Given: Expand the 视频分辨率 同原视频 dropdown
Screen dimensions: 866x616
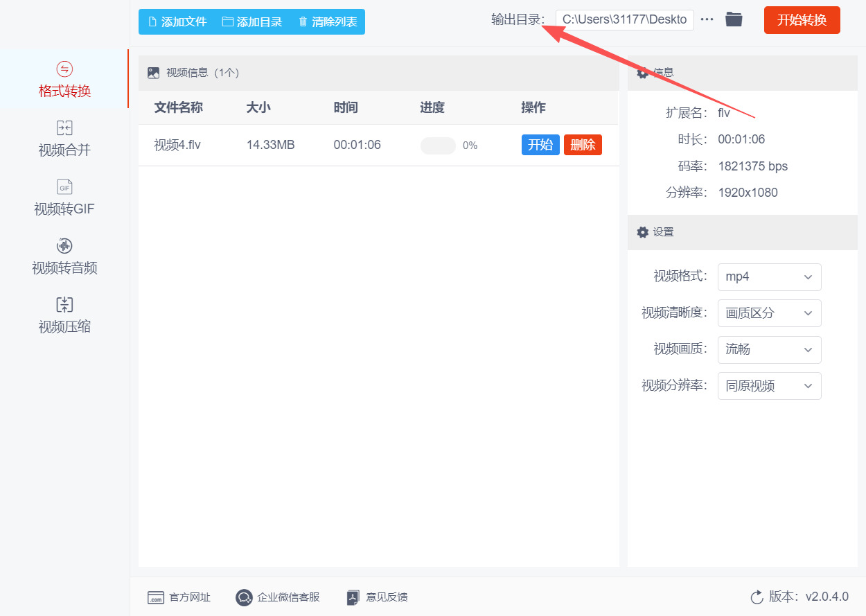Looking at the screenshot, I should click(769, 386).
